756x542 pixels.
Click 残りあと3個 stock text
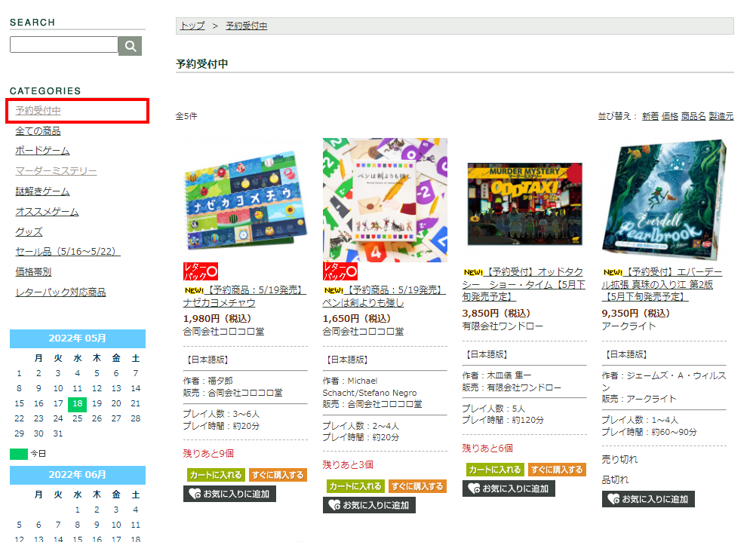[348, 465]
